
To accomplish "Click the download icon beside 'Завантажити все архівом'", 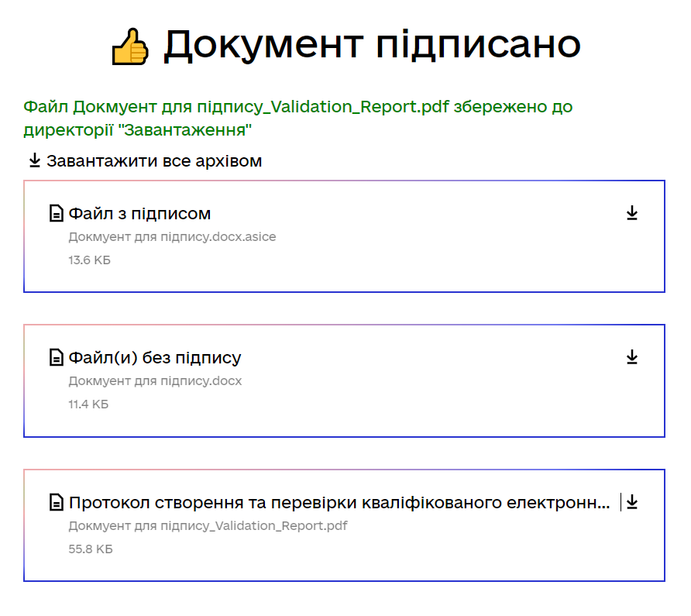I will coord(34,161).
